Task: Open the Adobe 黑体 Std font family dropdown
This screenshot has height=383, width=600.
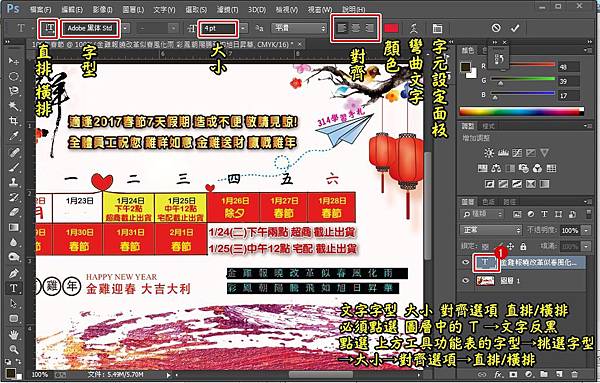Action: (125, 28)
